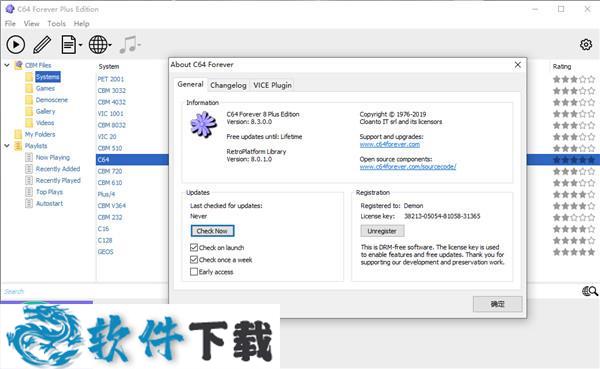Set the star rating in PET 2001 row
600x369 pixels.
[x=574, y=79]
